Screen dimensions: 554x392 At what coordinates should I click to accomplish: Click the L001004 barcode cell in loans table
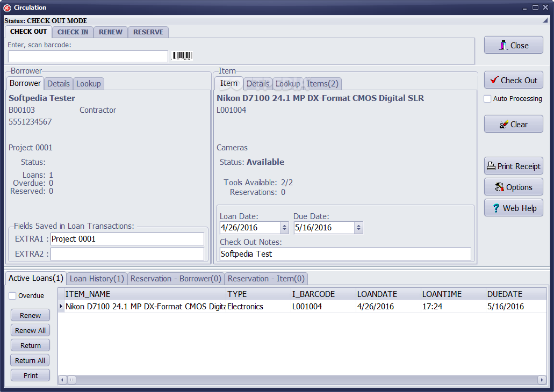[323, 307]
